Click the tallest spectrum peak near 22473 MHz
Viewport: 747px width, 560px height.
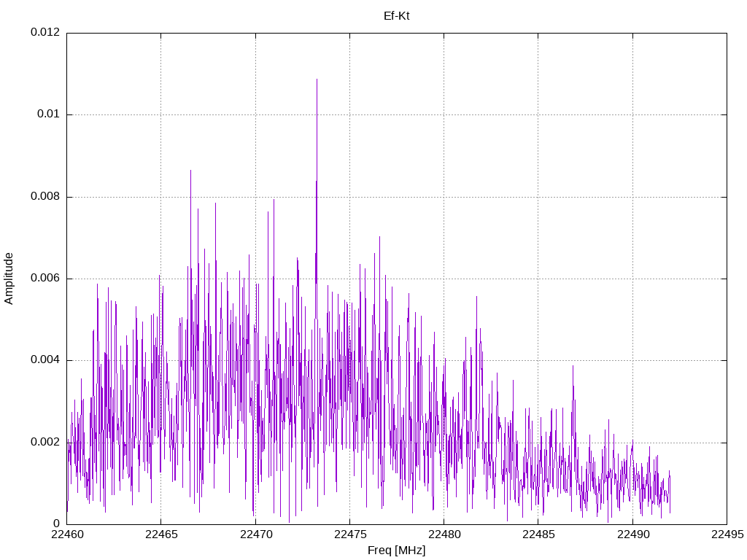coord(317,80)
